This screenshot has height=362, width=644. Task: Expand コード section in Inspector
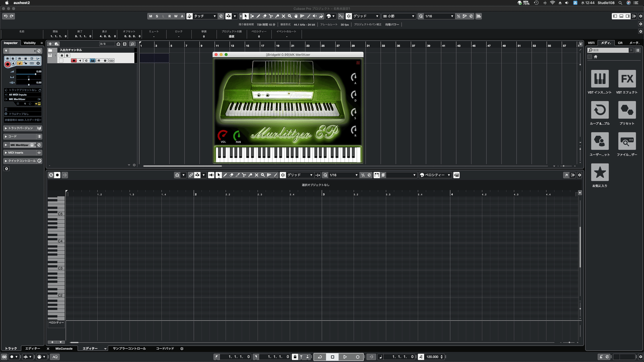[x=23, y=136]
